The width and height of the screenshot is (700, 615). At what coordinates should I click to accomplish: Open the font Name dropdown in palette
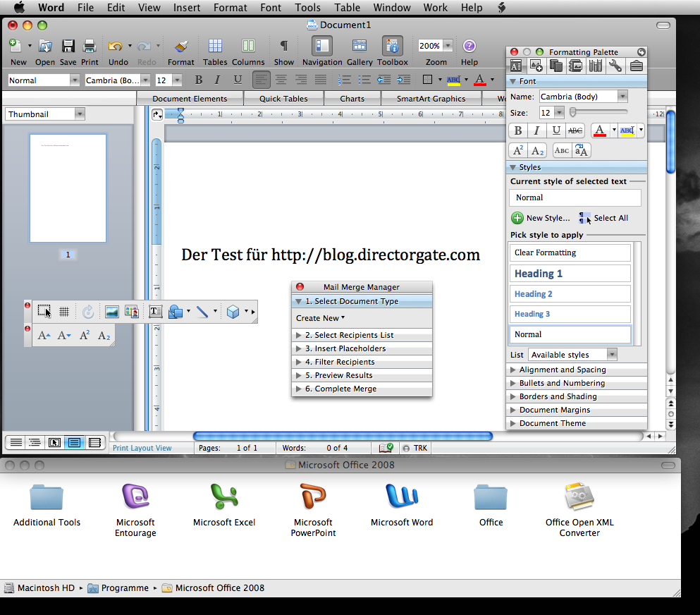(x=622, y=97)
